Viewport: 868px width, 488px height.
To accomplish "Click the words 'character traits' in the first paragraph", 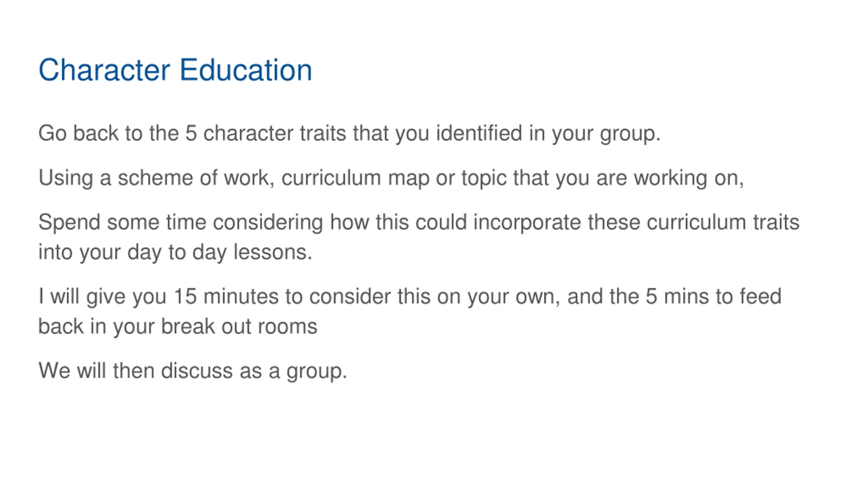I will click(x=275, y=133).
